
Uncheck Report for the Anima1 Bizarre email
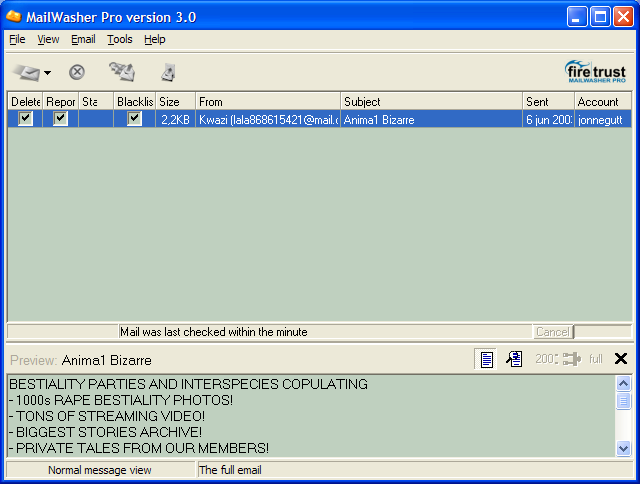point(60,119)
